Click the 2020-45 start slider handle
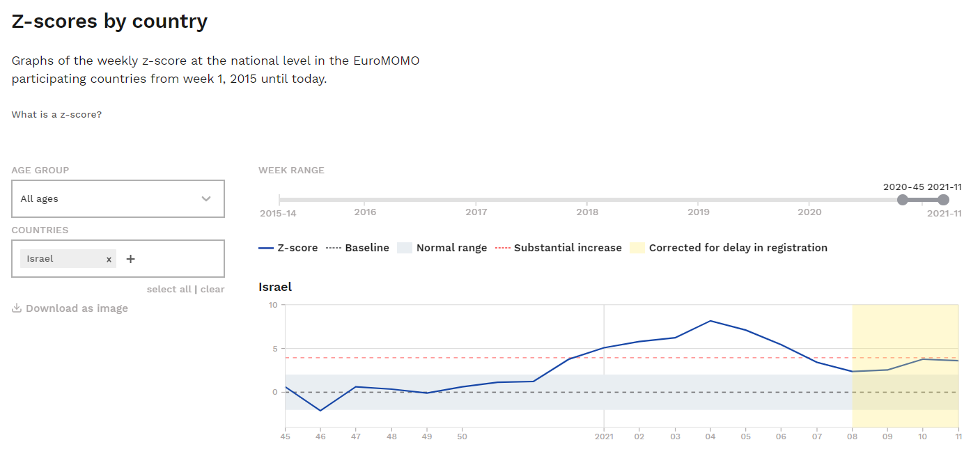 (x=903, y=200)
